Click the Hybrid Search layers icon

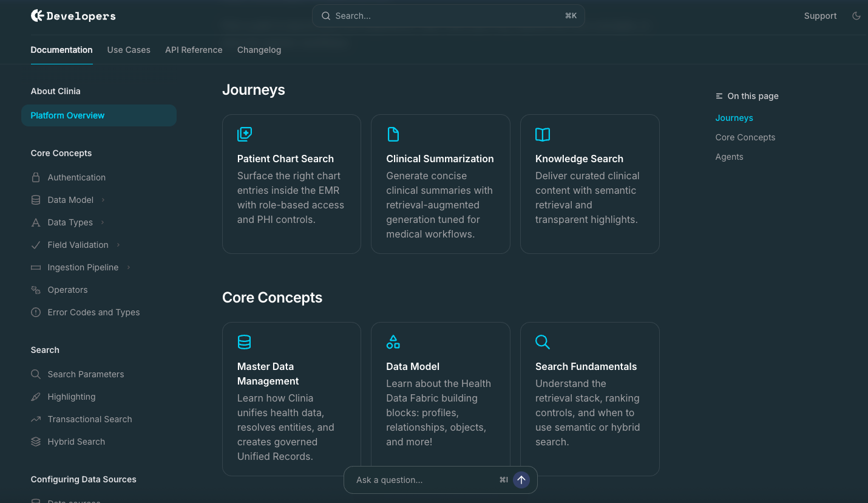pyautogui.click(x=36, y=442)
